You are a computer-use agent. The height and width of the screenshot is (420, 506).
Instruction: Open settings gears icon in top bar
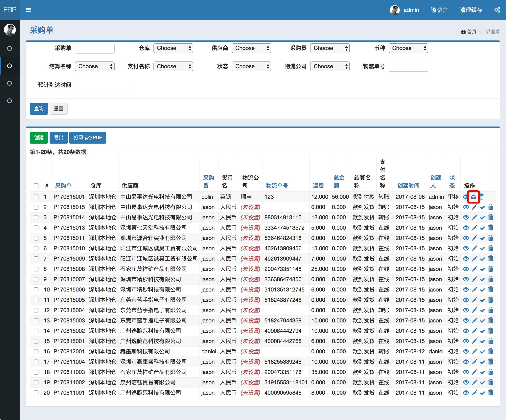coord(497,10)
